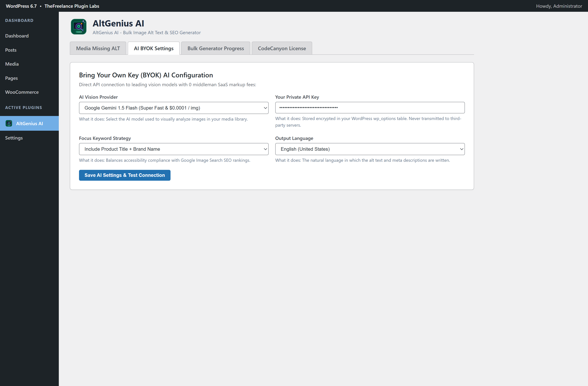Click TheFreelance Plugin Labs site name

[72, 6]
